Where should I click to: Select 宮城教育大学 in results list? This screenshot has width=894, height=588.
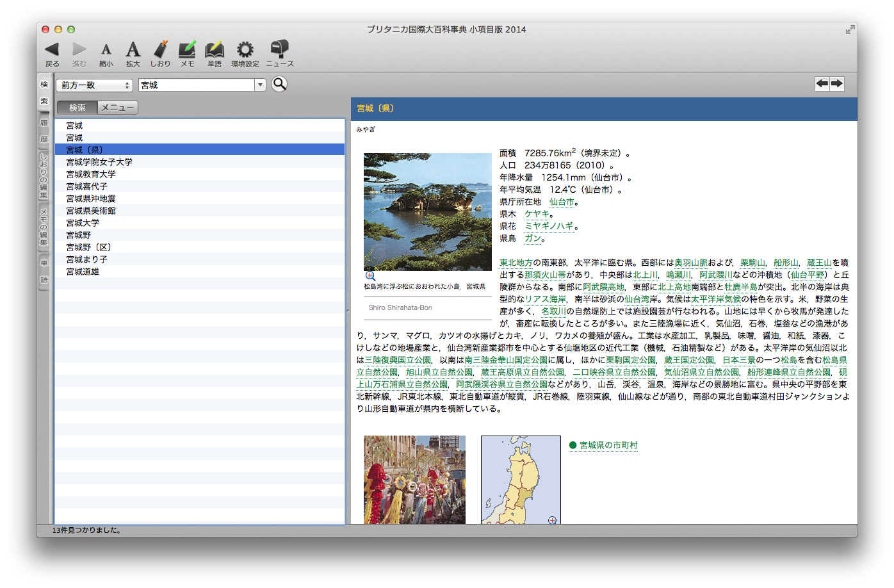click(91, 174)
